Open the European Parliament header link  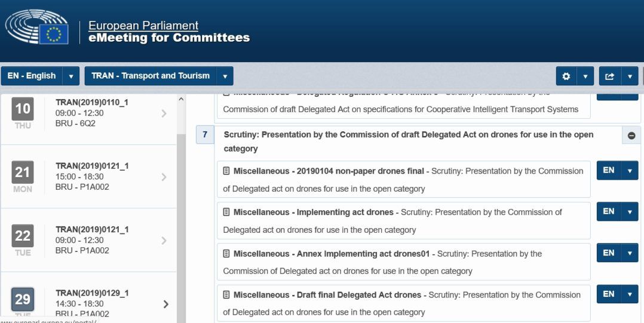(143, 26)
